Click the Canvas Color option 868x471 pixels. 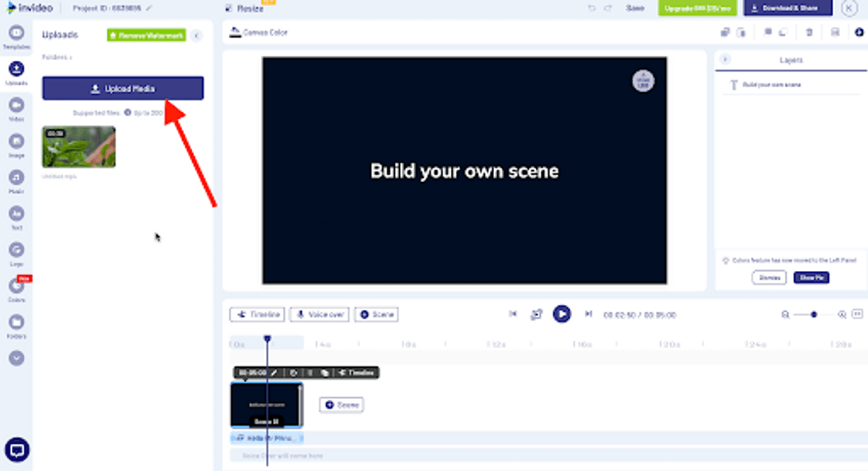click(259, 32)
